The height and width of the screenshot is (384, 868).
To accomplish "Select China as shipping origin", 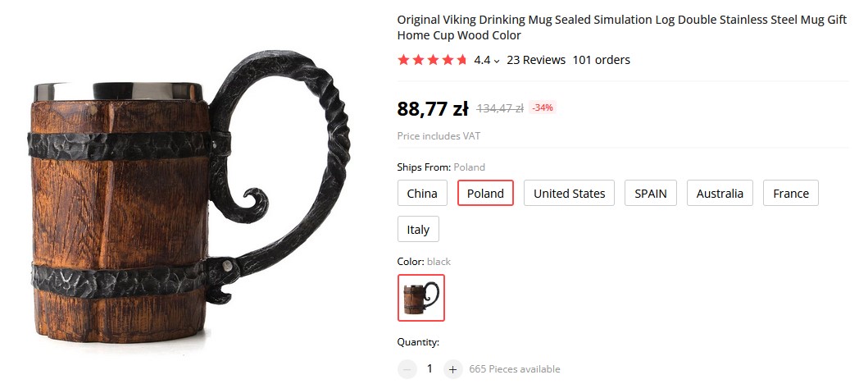I will [422, 193].
